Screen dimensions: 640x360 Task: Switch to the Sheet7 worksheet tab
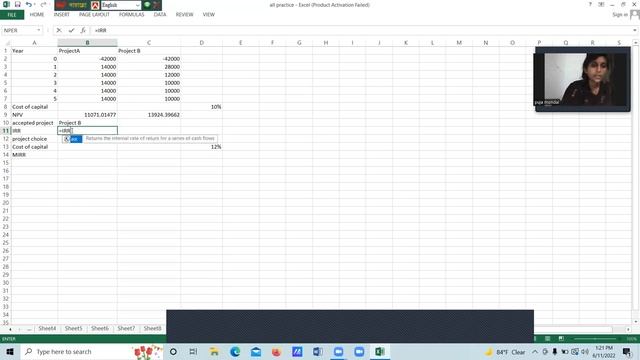[126, 328]
